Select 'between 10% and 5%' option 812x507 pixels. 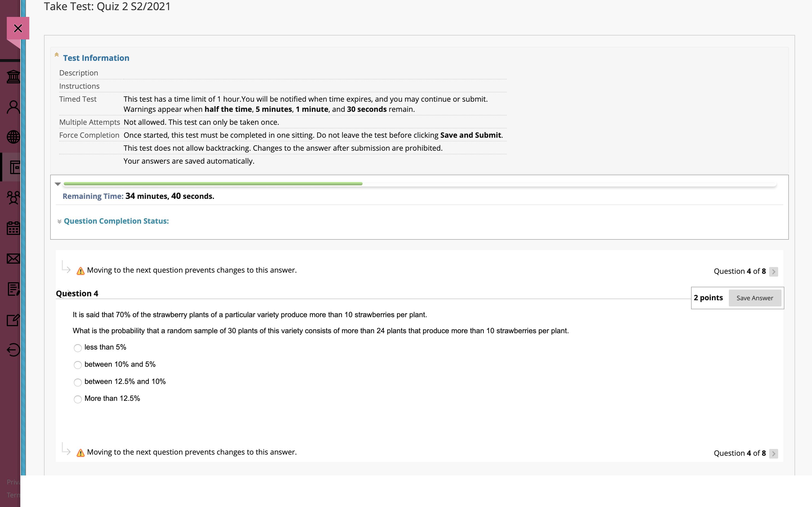tap(78, 365)
